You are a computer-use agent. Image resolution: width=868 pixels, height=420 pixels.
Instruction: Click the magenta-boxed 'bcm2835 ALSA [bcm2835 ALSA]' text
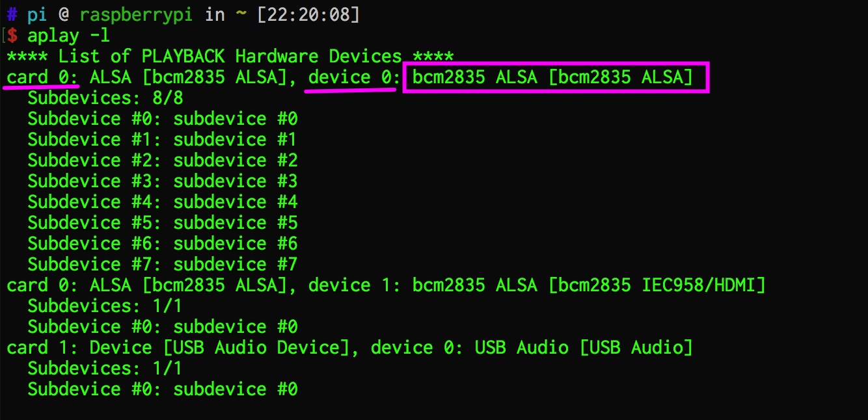coord(553,77)
